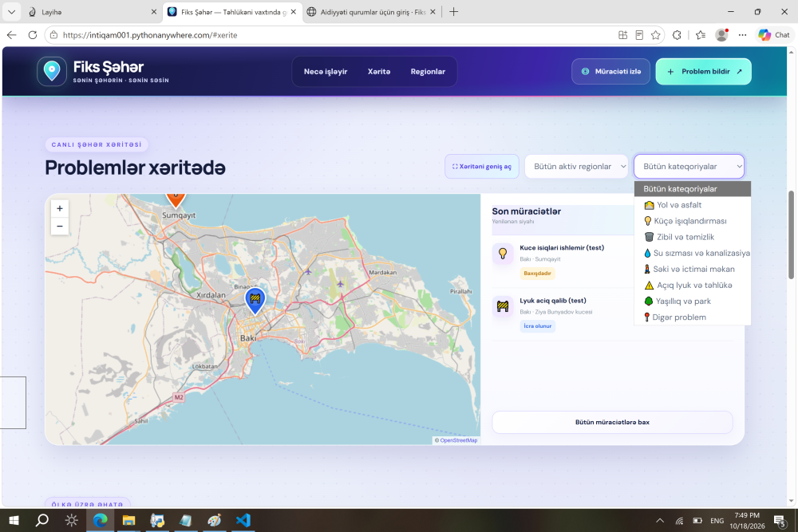Collapse the Bütün kateqoriyalar dropdown
Screen dimensions: 798x532
tap(689, 167)
